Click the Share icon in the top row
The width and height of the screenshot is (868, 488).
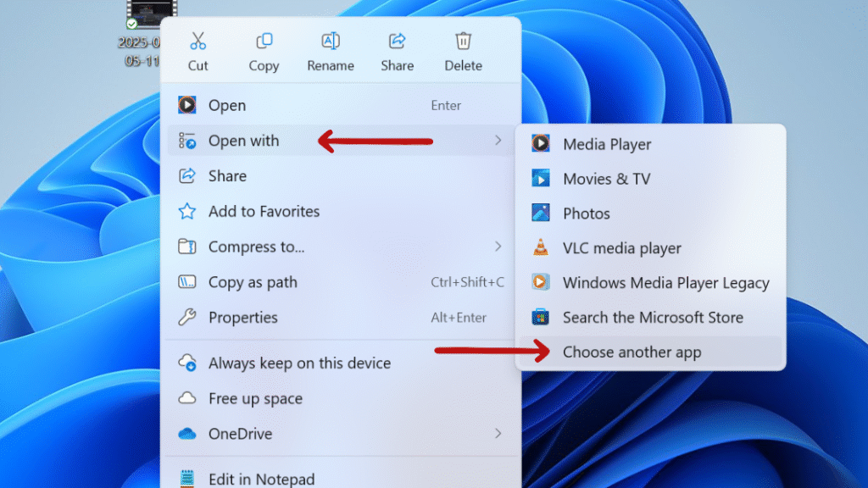click(397, 41)
